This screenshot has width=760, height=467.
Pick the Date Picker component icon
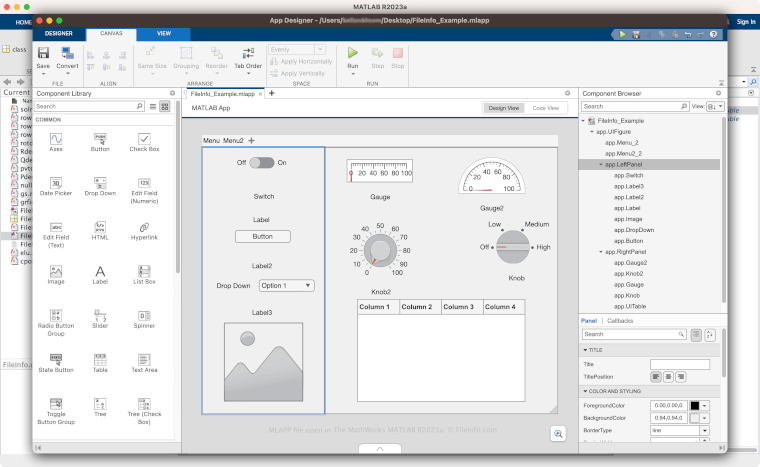(x=56, y=183)
